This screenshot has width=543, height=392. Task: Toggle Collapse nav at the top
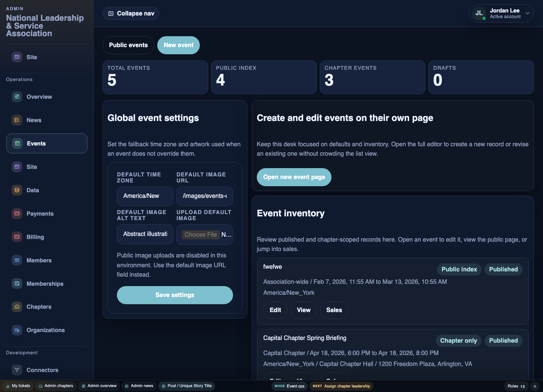coord(131,13)
